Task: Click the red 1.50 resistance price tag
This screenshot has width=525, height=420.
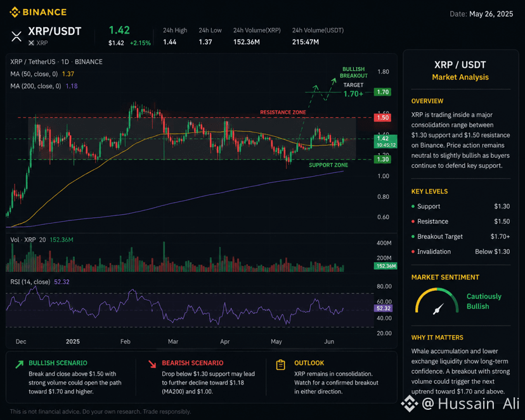Action: 382,118
